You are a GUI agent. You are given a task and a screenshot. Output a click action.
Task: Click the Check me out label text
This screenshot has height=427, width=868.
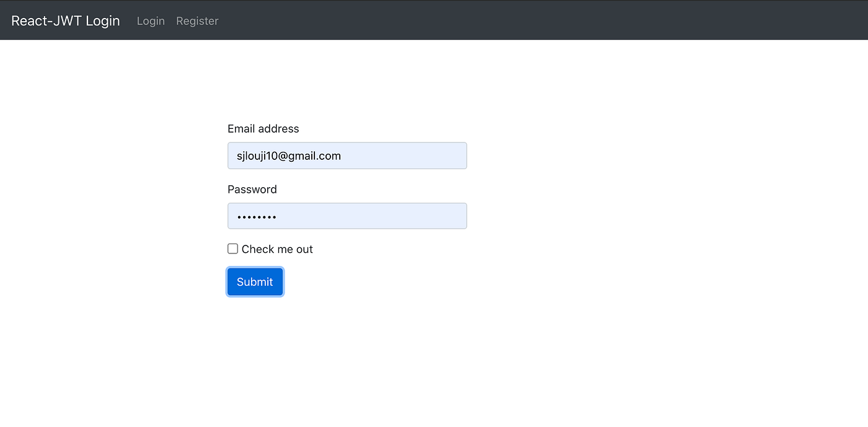point(277,249)
